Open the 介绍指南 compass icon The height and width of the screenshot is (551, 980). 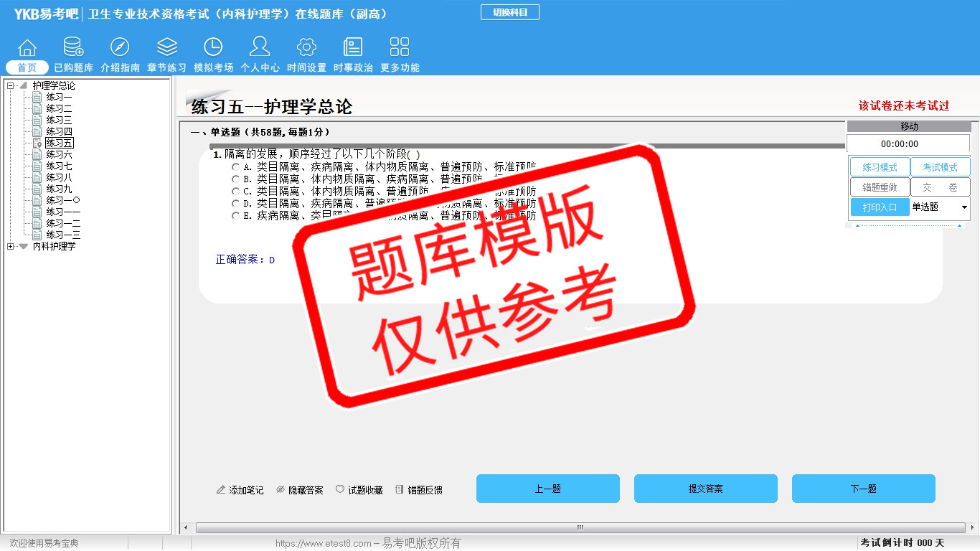point(120,47)
